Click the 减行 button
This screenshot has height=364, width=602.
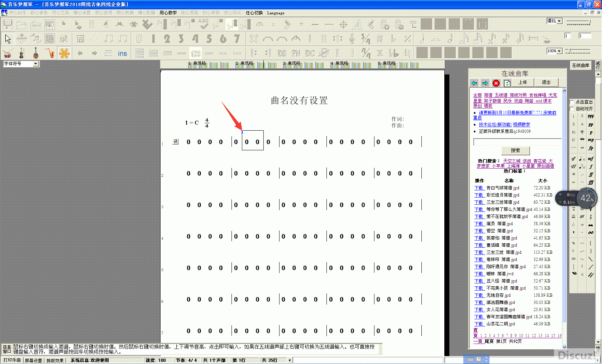pyautogui.click(x=598, y=65)
